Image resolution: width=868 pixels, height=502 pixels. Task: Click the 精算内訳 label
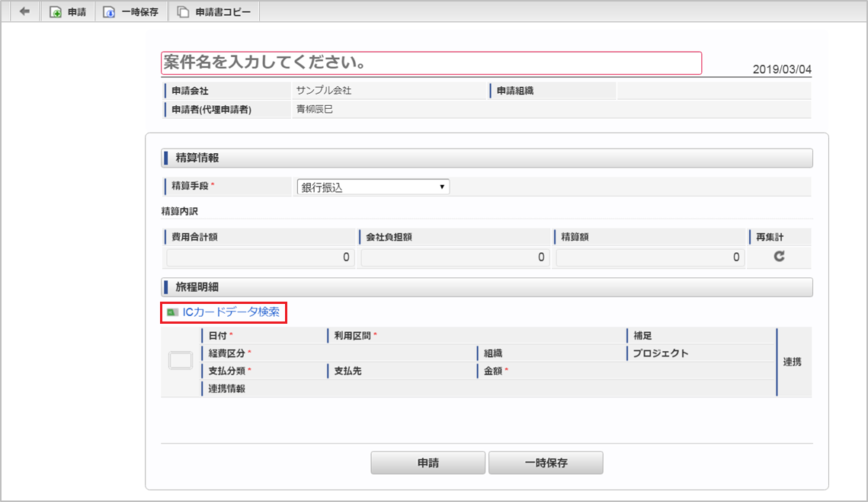179,211
